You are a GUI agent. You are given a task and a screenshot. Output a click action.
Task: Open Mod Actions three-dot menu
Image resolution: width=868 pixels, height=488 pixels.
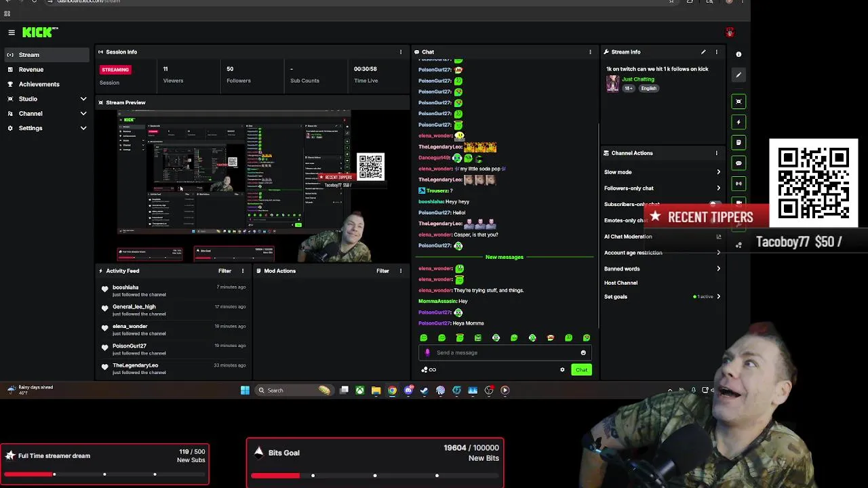point(400,271)
